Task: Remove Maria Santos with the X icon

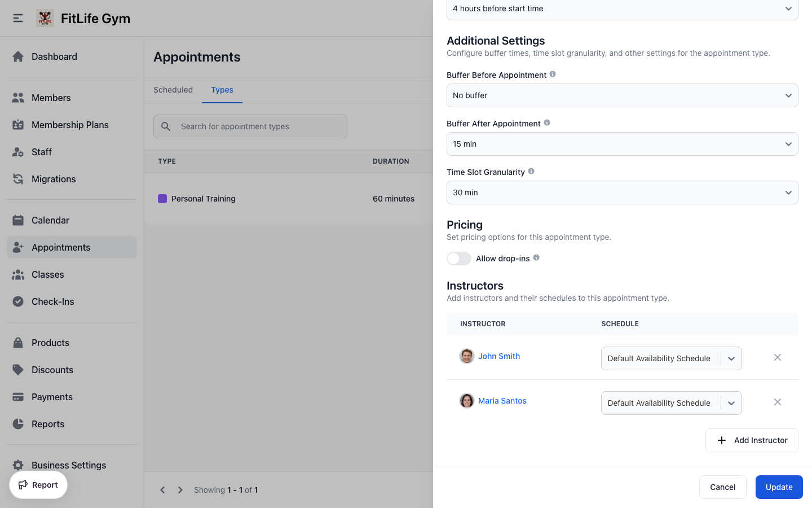Action: pos(778,402)
